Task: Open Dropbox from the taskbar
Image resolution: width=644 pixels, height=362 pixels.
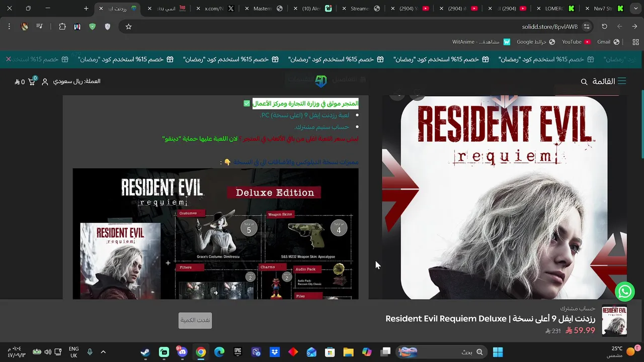Action: pos(275,352)
